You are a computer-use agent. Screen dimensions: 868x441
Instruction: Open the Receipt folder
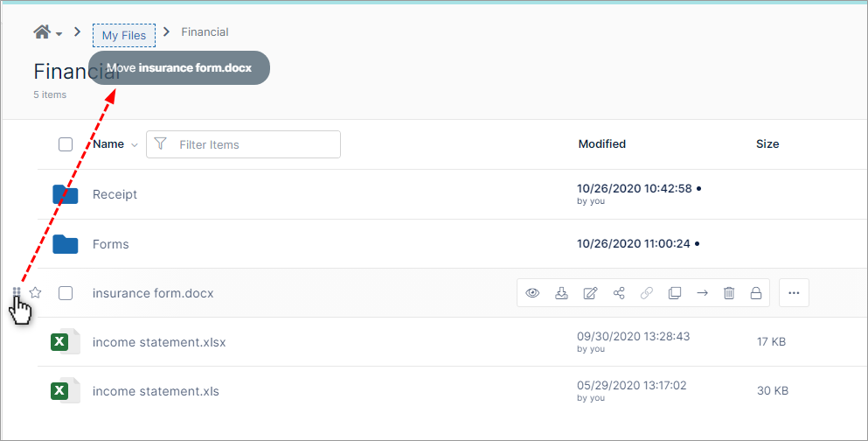(x=115, y=194)
